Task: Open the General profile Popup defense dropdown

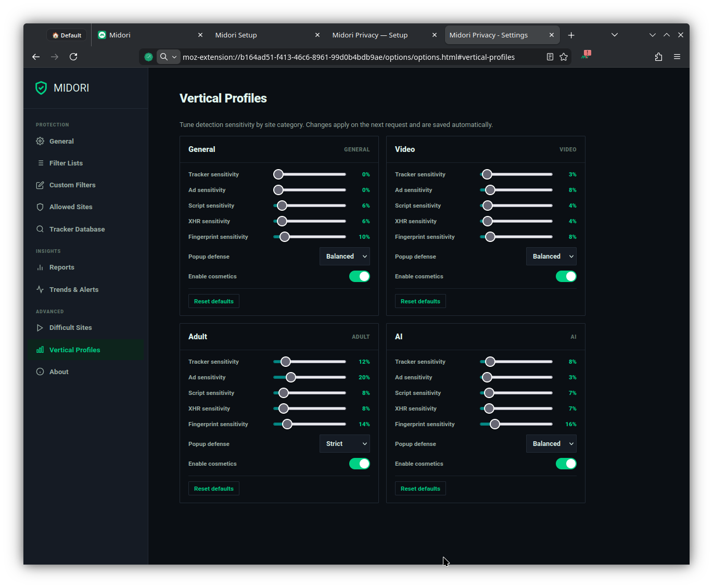Action: point(345,257)
